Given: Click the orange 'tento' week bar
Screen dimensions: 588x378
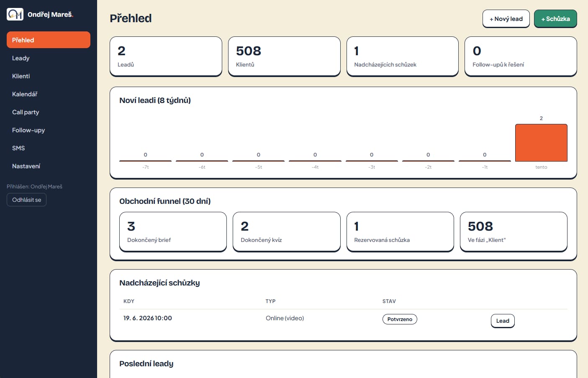Looking at the screenshot, I should pos(541,143).
